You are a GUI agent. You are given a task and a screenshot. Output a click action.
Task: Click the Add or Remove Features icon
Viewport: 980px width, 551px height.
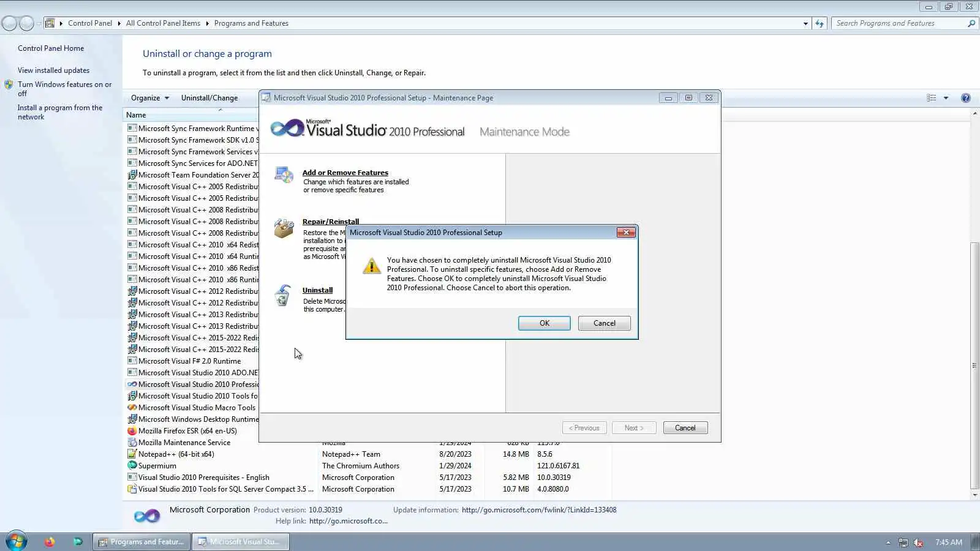tap(284, 175)
